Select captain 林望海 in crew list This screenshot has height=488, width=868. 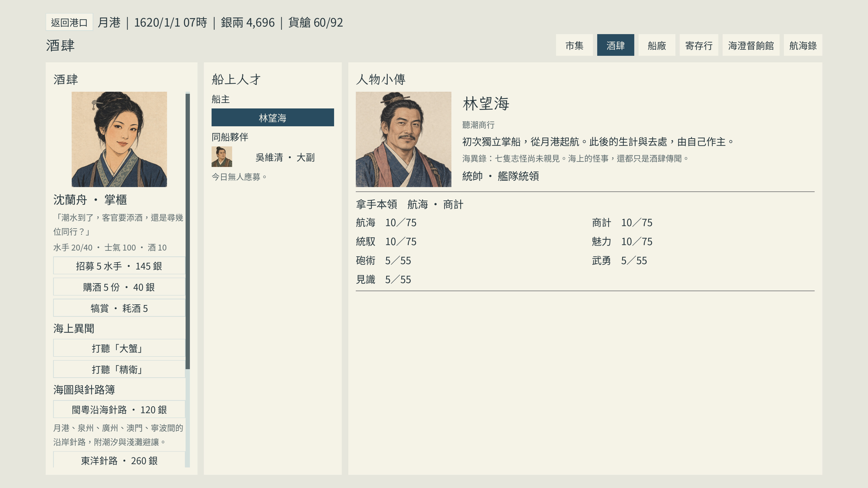tap(273, 117)
